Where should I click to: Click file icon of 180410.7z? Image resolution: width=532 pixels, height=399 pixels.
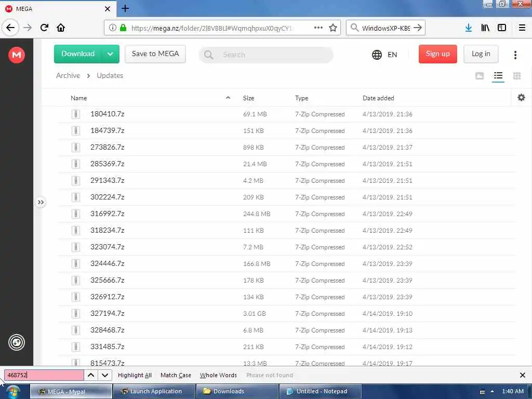pyautogui.click(x=76, y=114)
